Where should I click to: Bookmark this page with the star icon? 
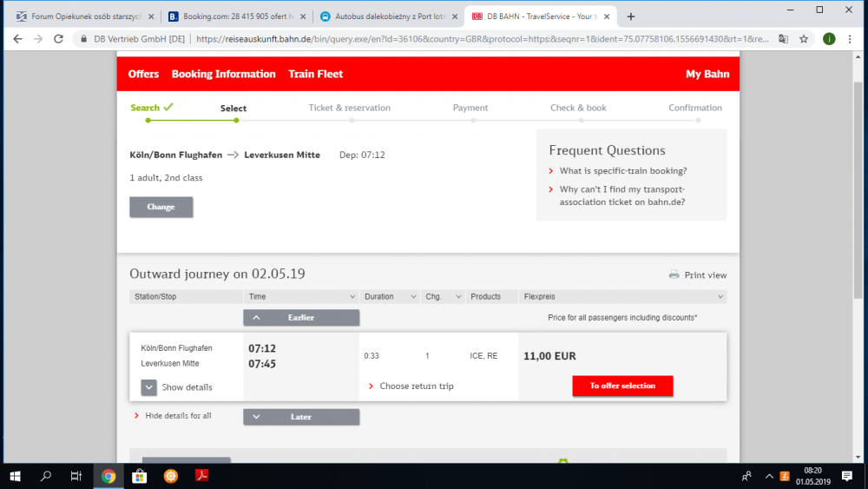805,39
